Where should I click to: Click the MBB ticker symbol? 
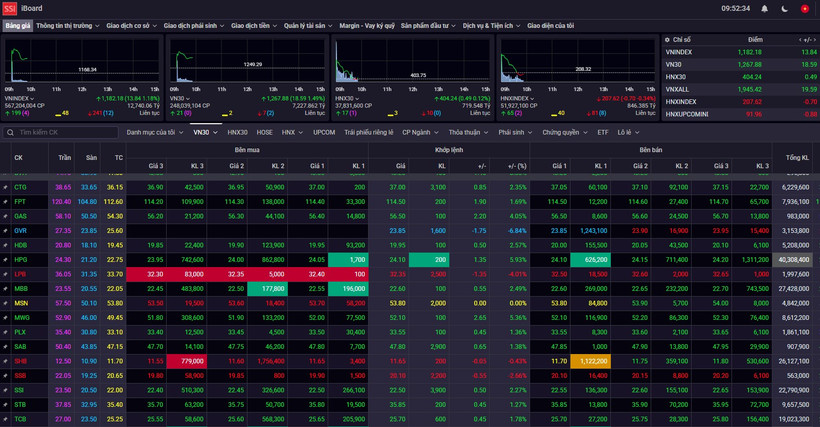coord(20,288)
